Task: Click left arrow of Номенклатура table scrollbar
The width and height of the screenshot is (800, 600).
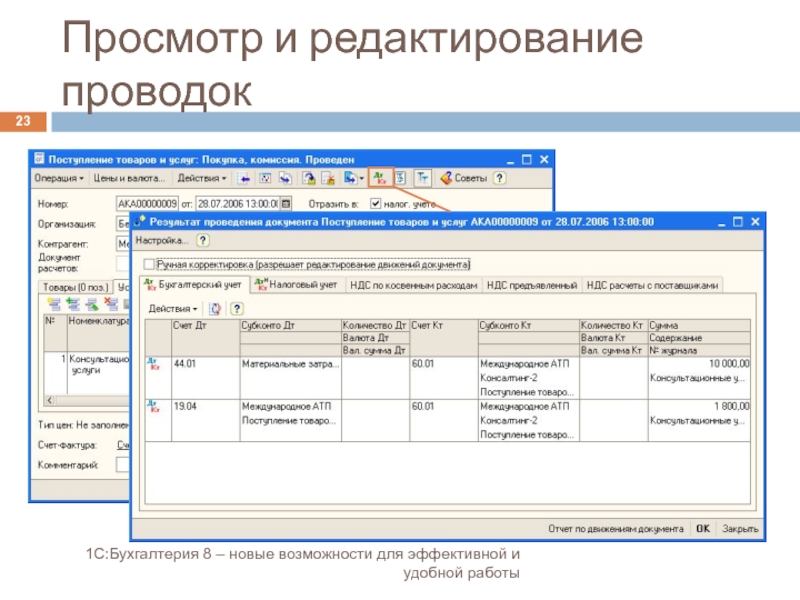Action: [x=49, y=400]
